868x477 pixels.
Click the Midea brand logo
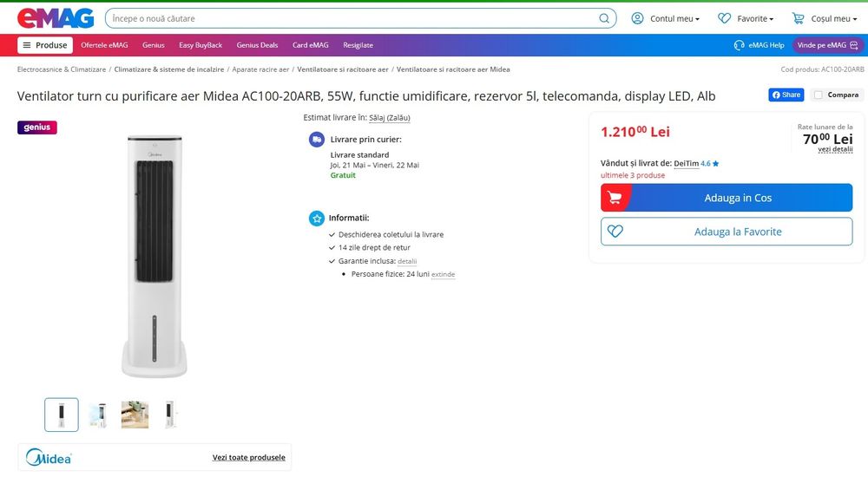(x=49, y=457)
